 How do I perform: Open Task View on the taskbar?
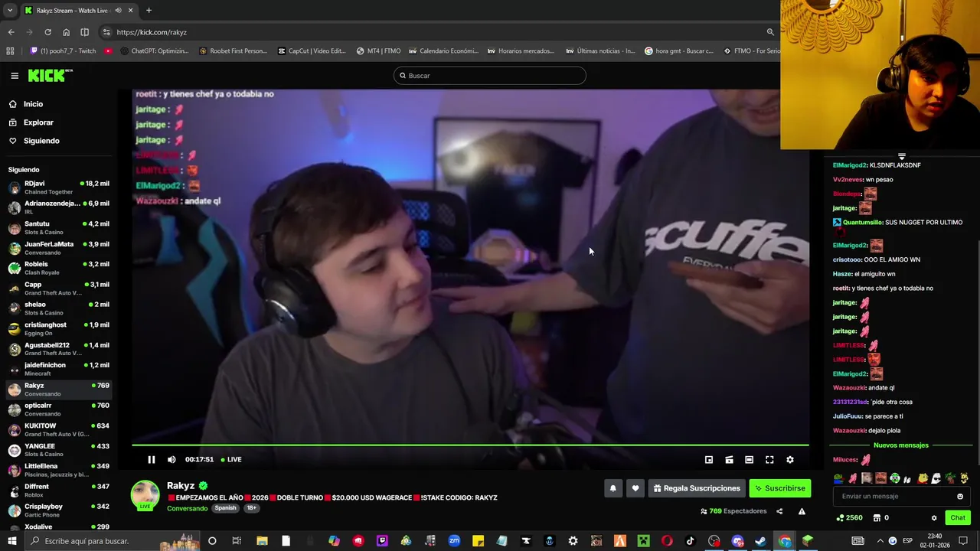(x=237, y=541)
